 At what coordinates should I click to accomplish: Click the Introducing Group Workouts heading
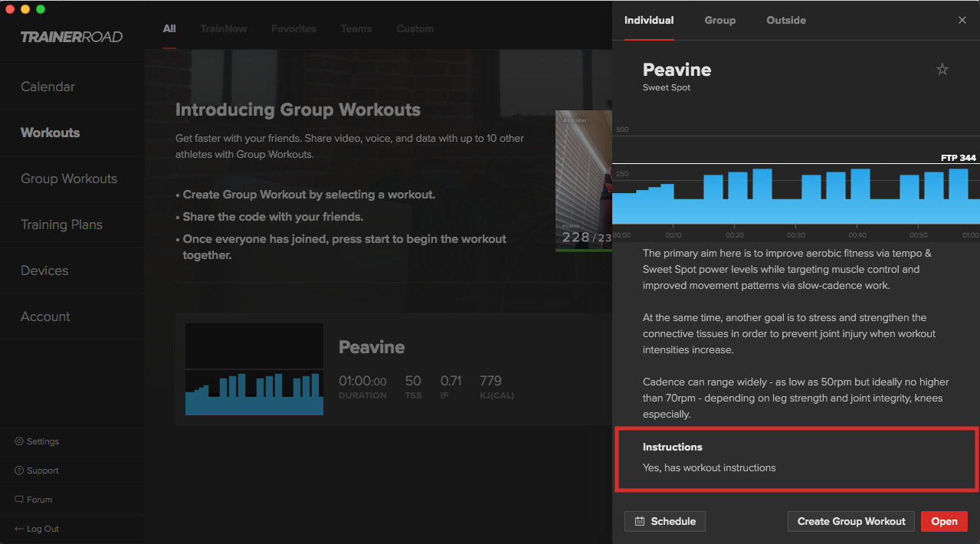tap(298, 110)
